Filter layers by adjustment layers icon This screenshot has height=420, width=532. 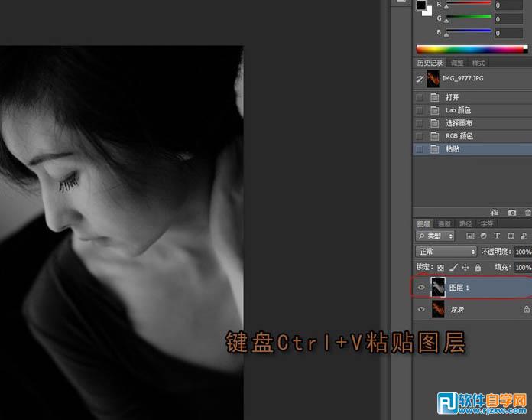pos(484,236)
